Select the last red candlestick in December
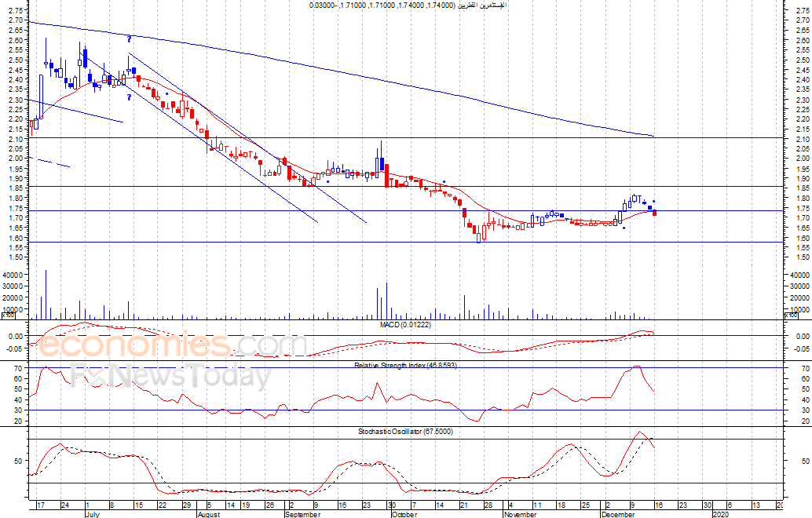Viewport: 812px width, 518px height. point(655,213)
